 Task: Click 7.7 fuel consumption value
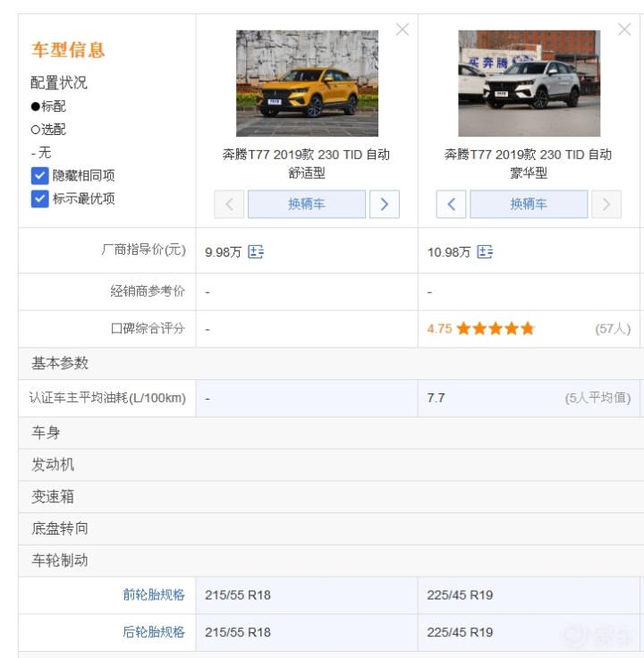436,398
